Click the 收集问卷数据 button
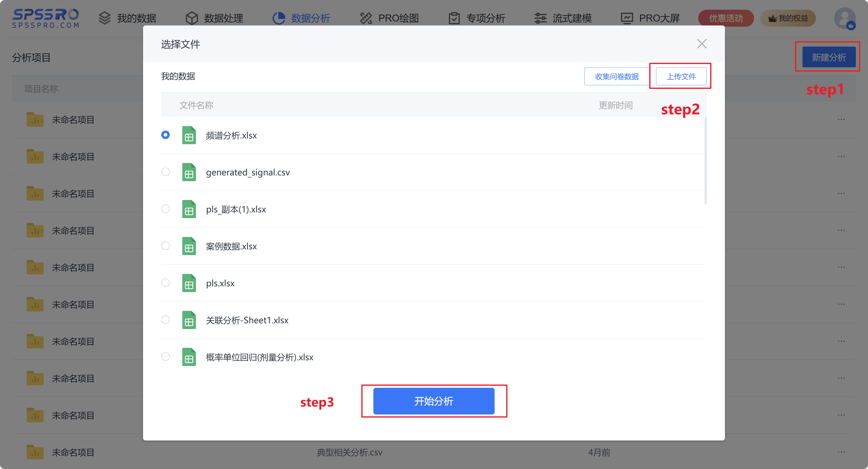The width and height of the screenshot is (868, 469). tap(617, 76)
